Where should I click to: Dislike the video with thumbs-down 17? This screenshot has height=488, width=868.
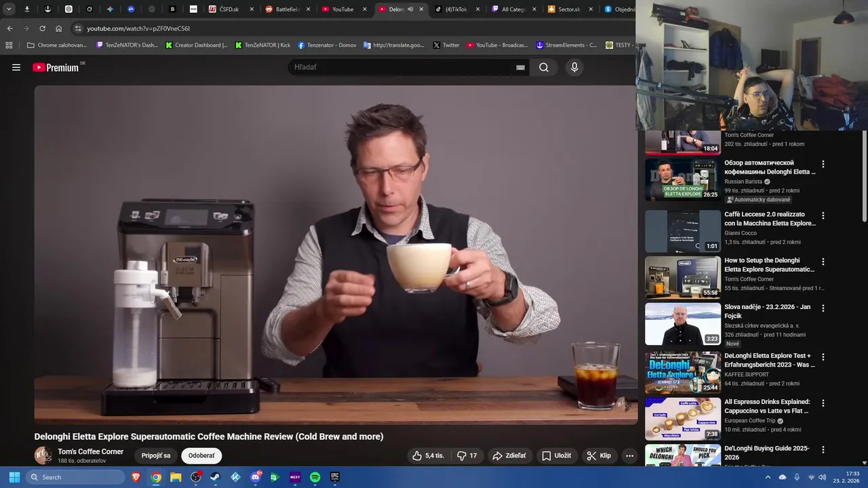point(467,455)
